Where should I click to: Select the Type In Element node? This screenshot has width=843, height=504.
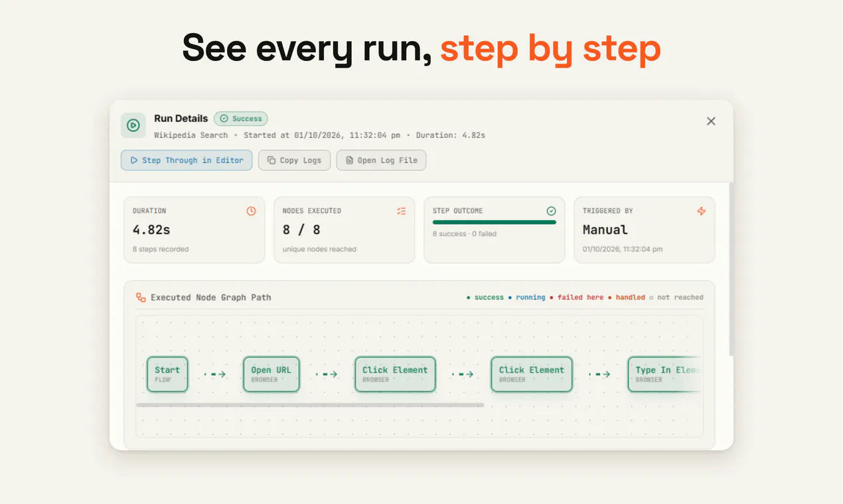click(x=664, y=374)
